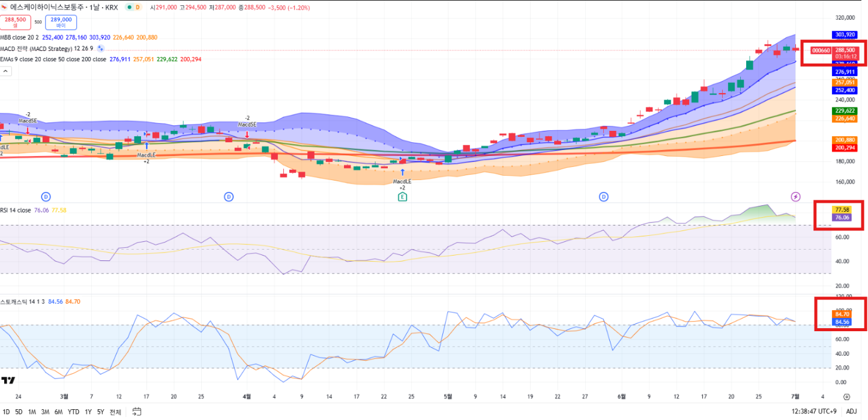Click the 288,500 sell button
Viewport: 868px width, 420px height.
[15, 22]
